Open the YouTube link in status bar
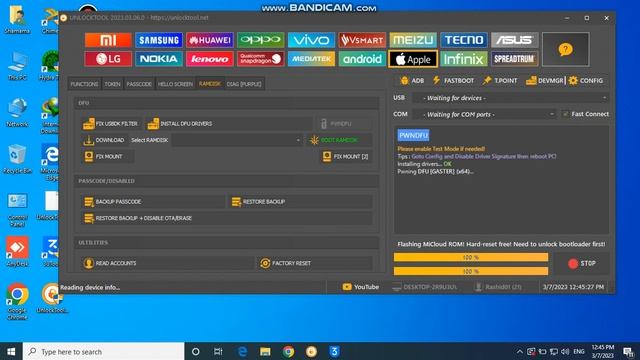 pos(361,287)
